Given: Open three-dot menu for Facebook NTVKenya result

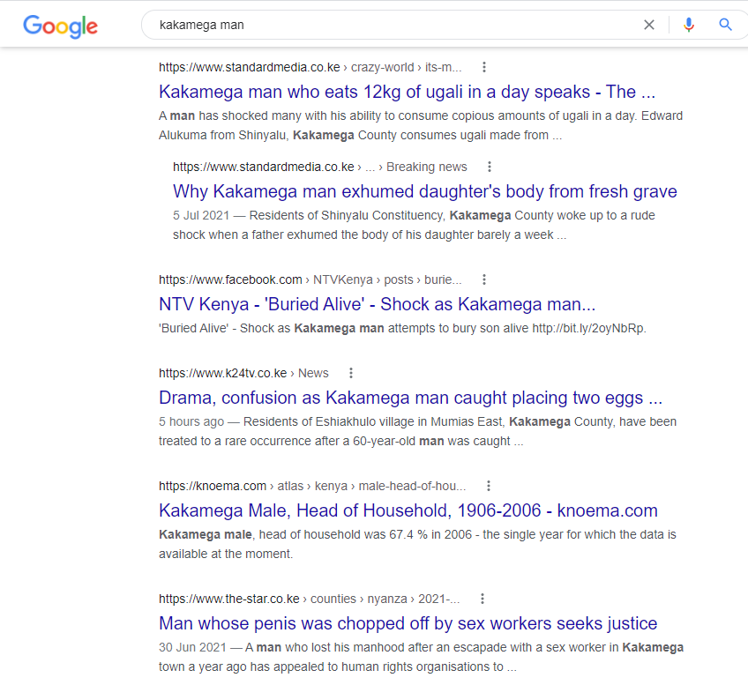Looking at the screenshot, I should click(483, 279).
